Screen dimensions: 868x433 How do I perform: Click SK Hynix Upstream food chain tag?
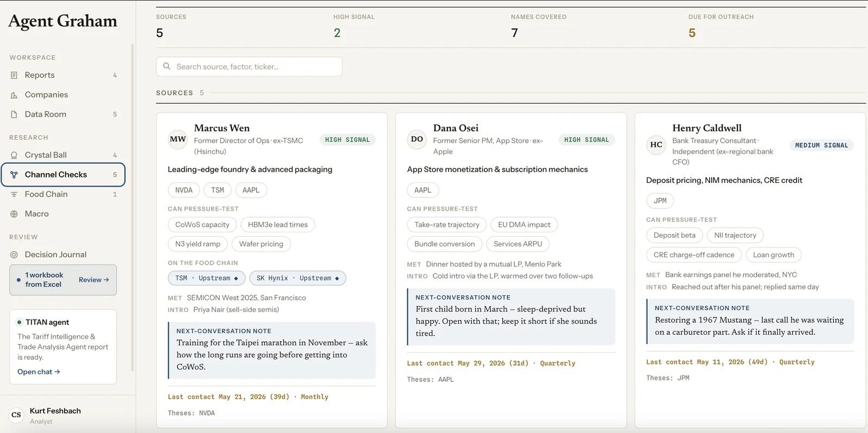(x=298, y=278)
